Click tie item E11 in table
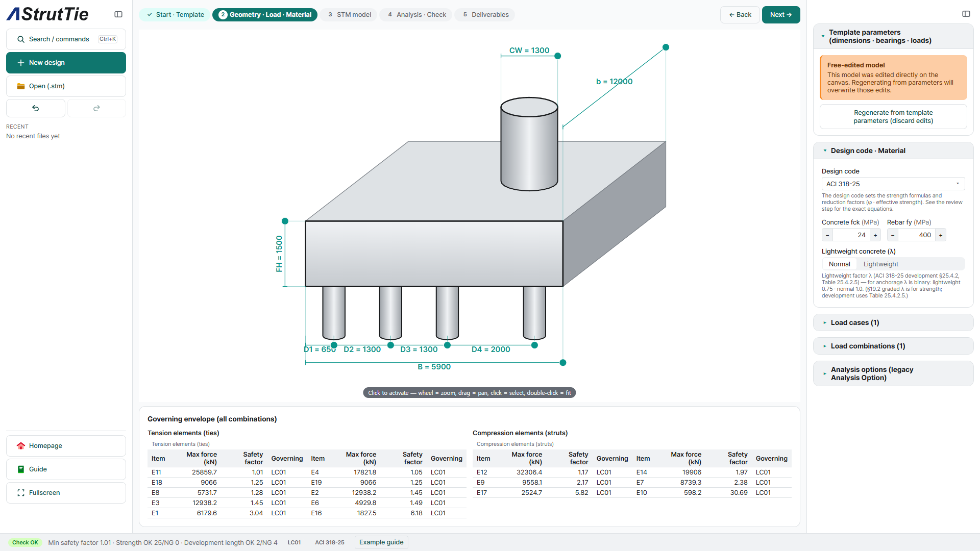The width and height of the screenshot is (980, 551). tap(156, 472)
